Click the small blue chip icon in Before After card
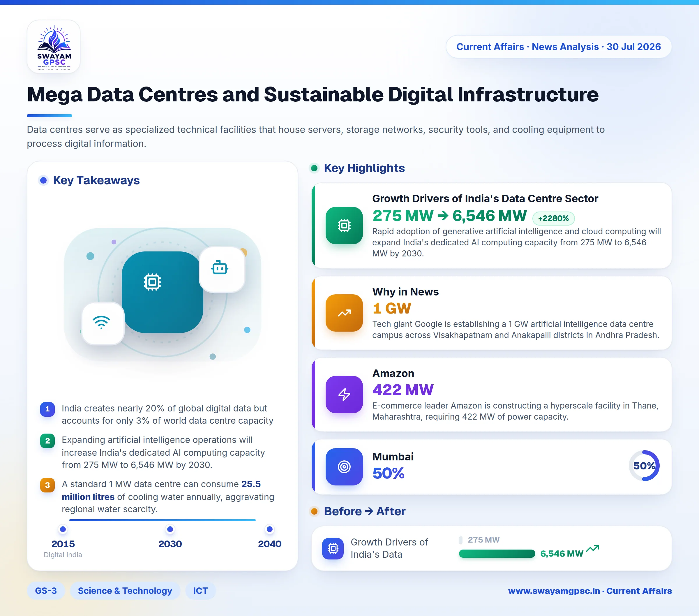 [333, 549]
